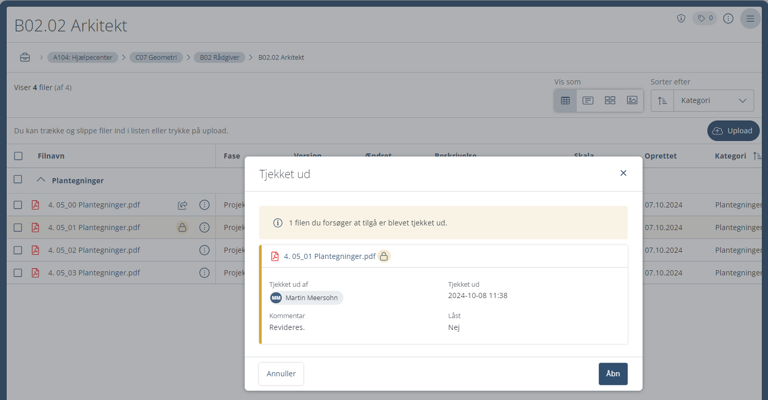Click the shield icon in the header

coord(681,19)
